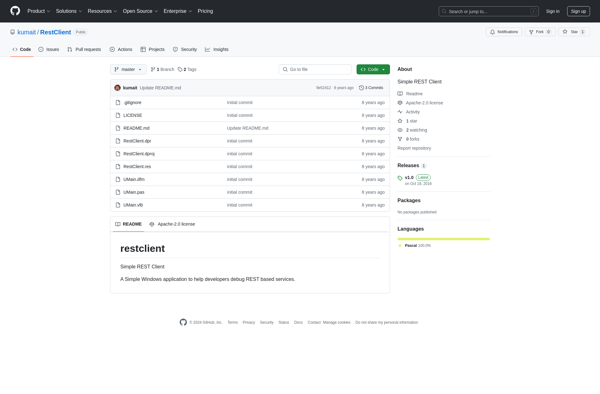Open the Activity link in About

click(x=409, y=112)
